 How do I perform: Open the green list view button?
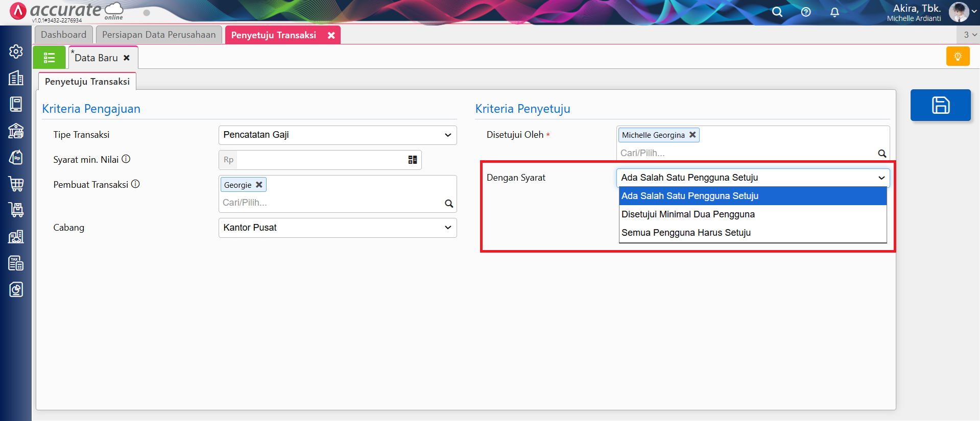49,58
